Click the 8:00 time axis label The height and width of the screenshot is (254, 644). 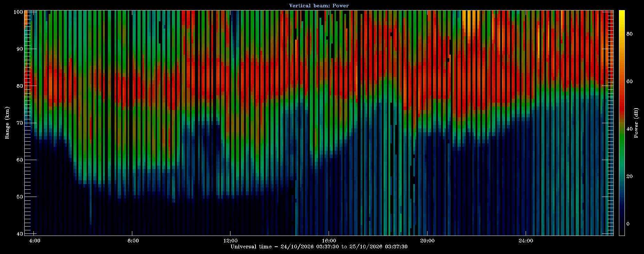(x=133, y=241)
